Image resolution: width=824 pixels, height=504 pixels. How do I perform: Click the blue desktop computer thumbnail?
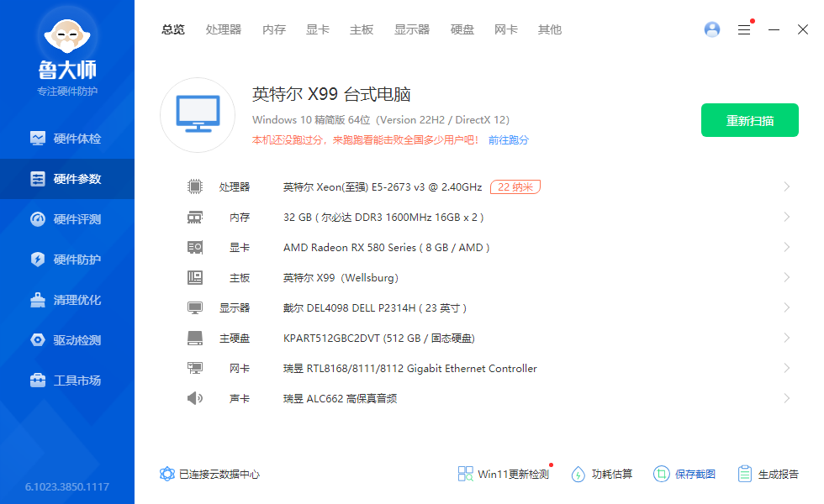click(198, 115)
